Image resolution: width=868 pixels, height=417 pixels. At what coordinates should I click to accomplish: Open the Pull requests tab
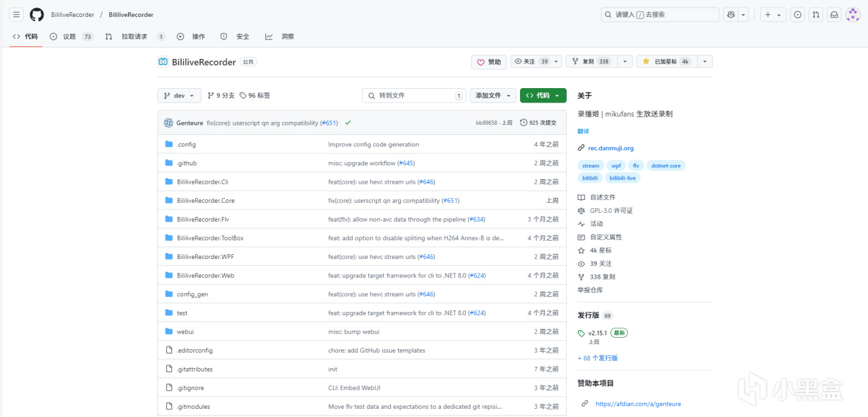pos(135,37)
